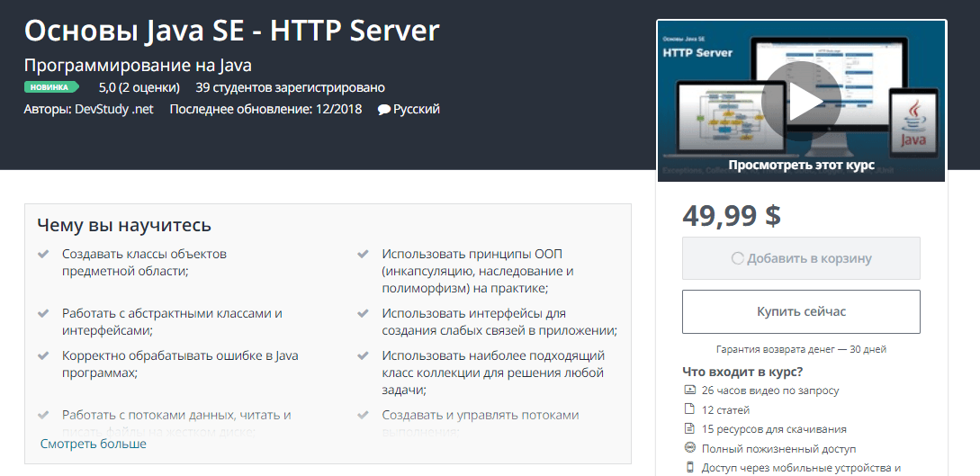Expand list with Смотреть больше

click(x=93, y=444)
